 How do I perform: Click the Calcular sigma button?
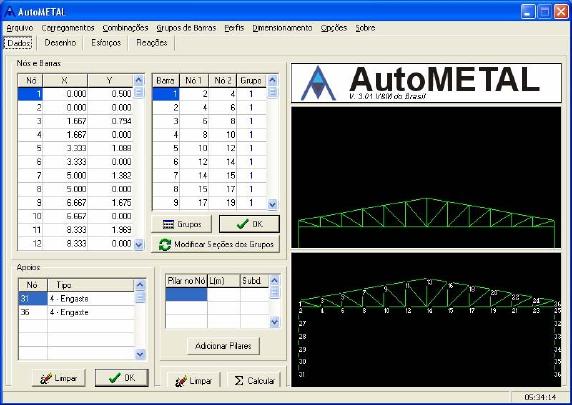(x=254, y=381)
